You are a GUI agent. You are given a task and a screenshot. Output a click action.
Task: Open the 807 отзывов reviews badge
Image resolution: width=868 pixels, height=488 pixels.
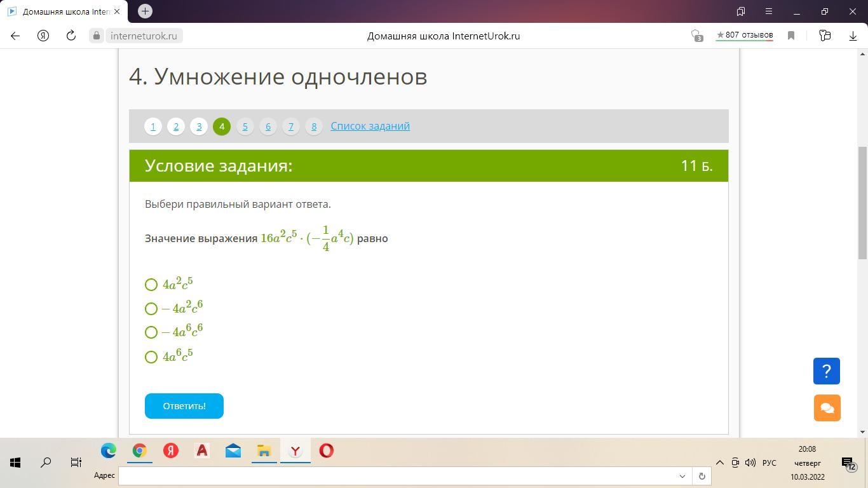pos(745,36)
